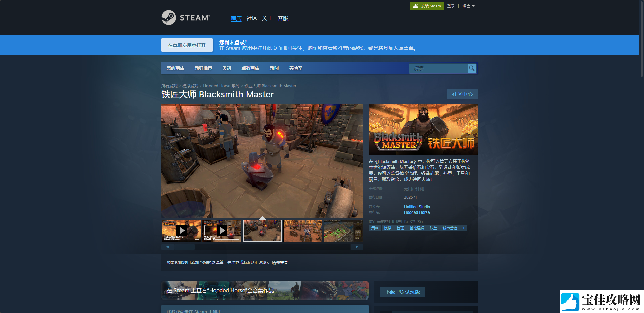644x313 pixels.
Task: Click the 策略 strategy tag
Action: [375, 228]
